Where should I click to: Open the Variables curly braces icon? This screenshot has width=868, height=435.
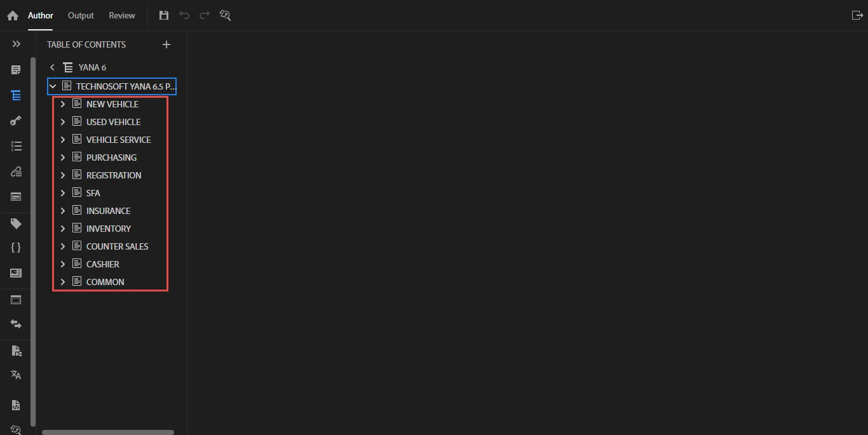coord(17,248)
